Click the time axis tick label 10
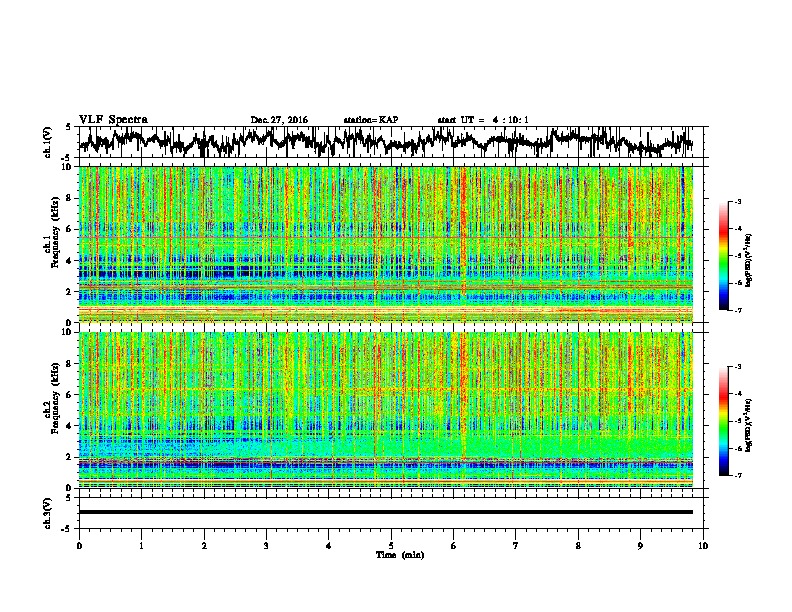 [x=703, y=546]
